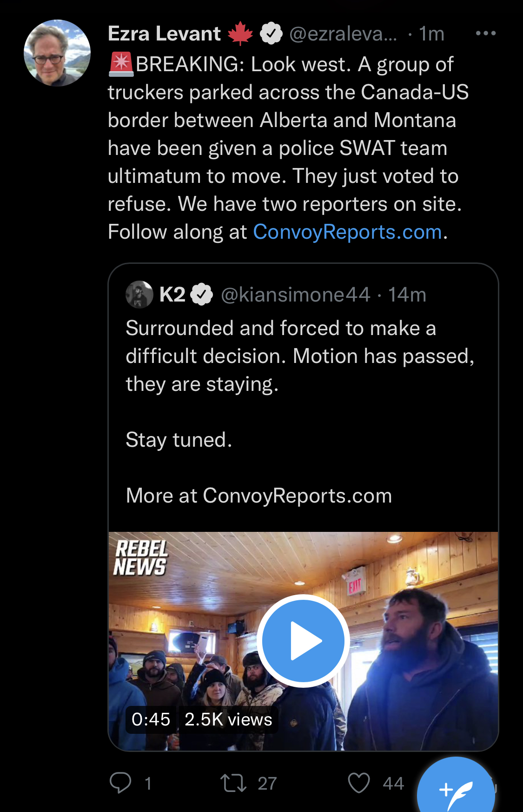Tap the 2.5K views label on video
Image resolution: width=523 pixels, height=812 pixels.
pyautogui.click(x=228, y=719)
